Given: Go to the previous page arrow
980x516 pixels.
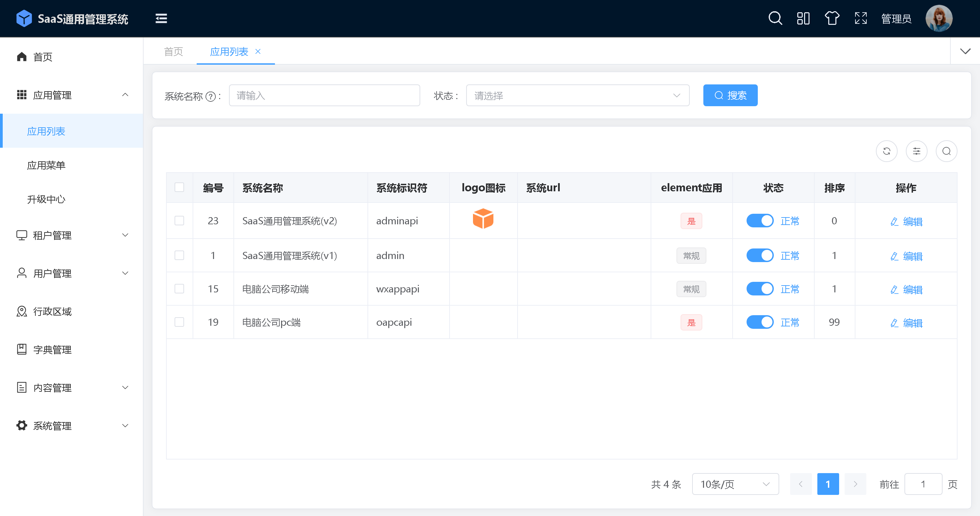Looking at the screenshot, I should [801, 484].
